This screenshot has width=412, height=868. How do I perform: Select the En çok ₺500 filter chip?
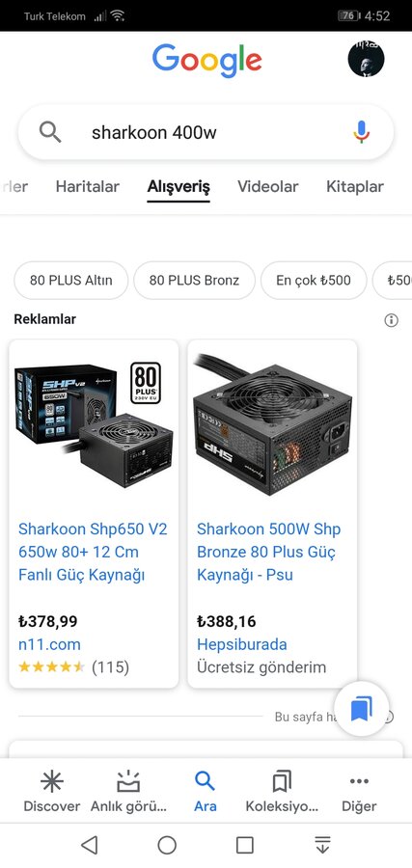(x=314, y=280)
